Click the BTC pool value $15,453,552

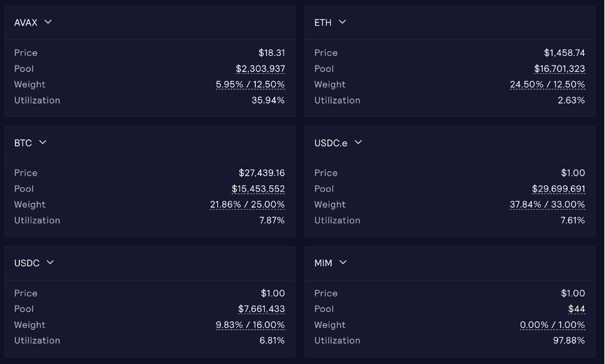coord(258,189)
